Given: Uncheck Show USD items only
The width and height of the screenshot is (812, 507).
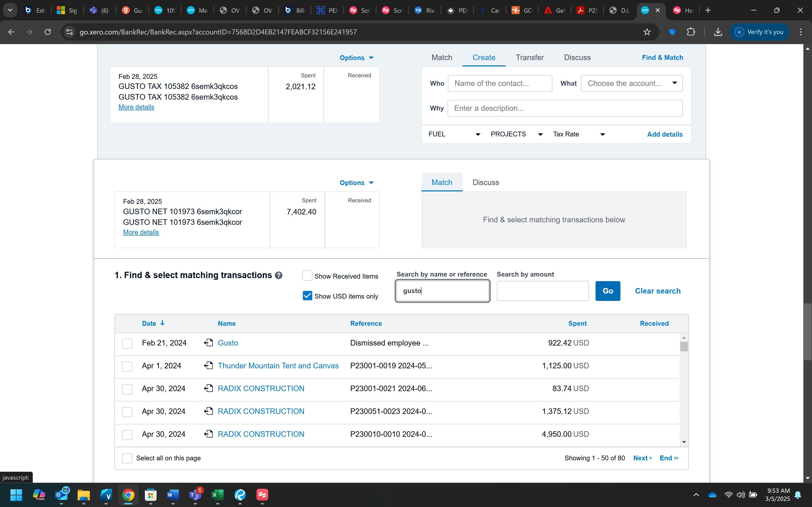Looking at the screenshot, I should [307, 296].
